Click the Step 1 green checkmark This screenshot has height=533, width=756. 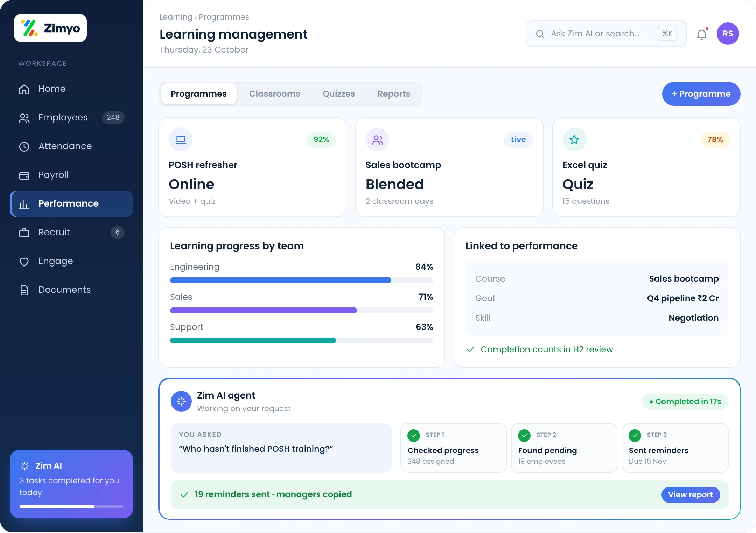tap(414, 435)
